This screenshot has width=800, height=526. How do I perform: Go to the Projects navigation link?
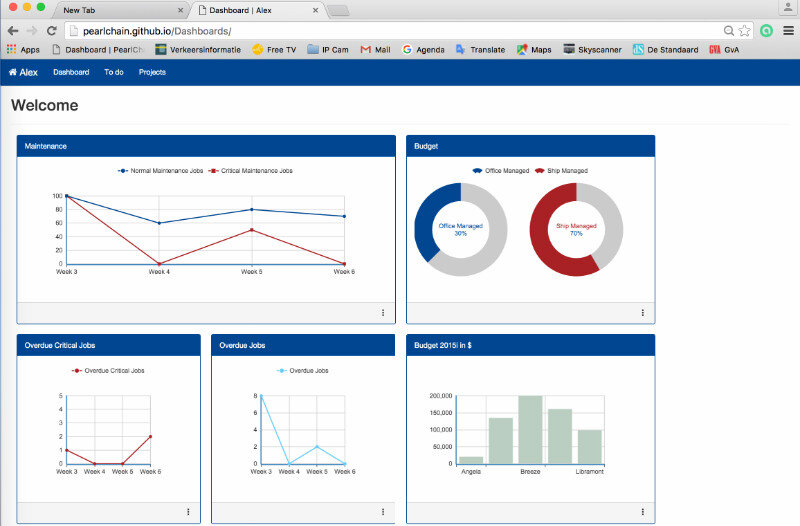pos(152,72)
